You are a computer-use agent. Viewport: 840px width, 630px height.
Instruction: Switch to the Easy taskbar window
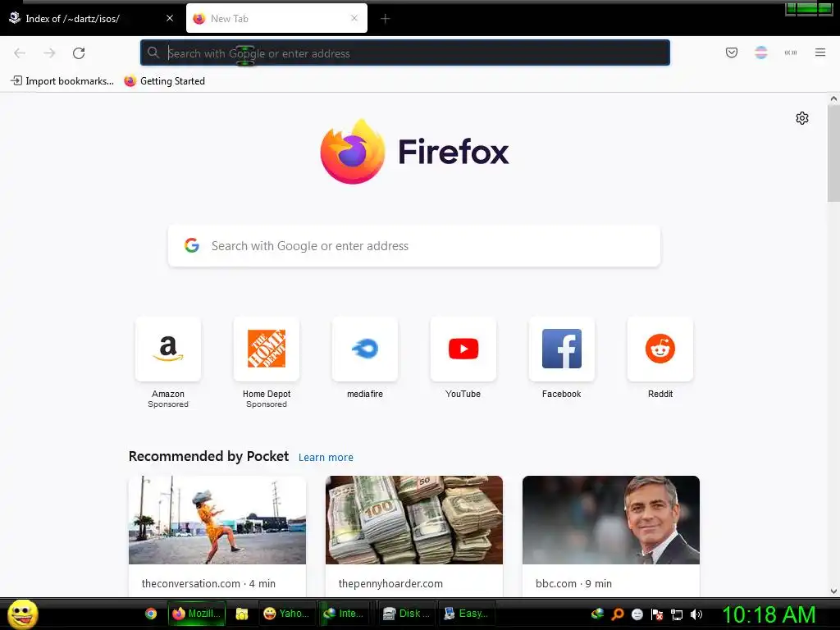pos(466,614)
